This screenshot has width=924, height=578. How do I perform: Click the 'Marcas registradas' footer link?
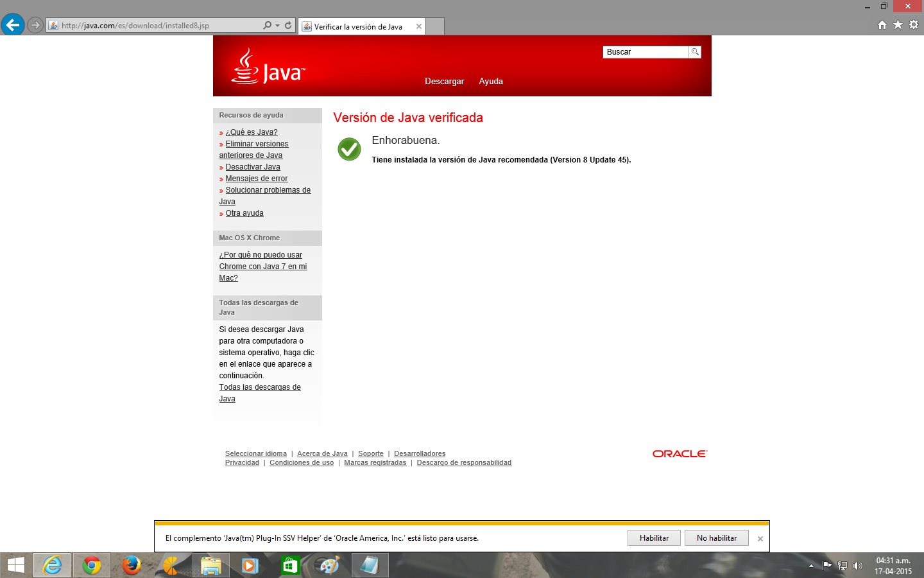[x=375, y=462]
